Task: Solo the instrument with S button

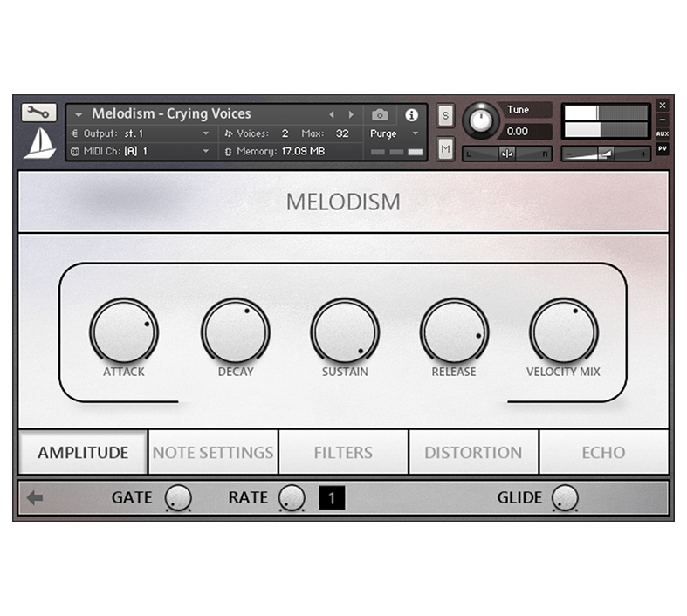Action: 445,115
